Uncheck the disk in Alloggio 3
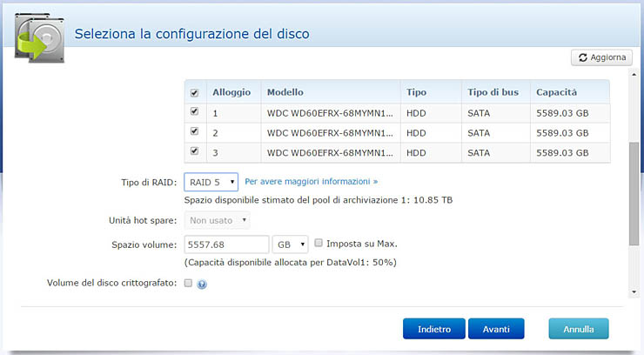This screenshot has height=355, width=644. tap(195, 152)
